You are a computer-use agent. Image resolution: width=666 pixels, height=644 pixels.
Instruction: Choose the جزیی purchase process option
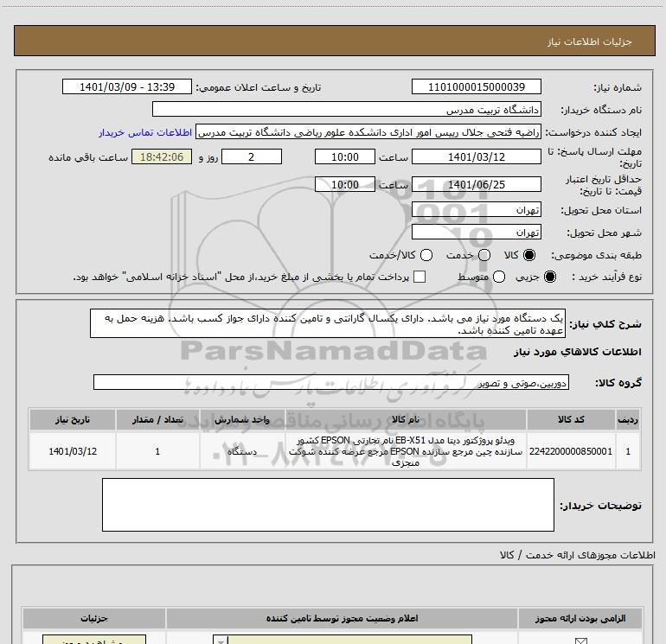click(x=550, y=277)
